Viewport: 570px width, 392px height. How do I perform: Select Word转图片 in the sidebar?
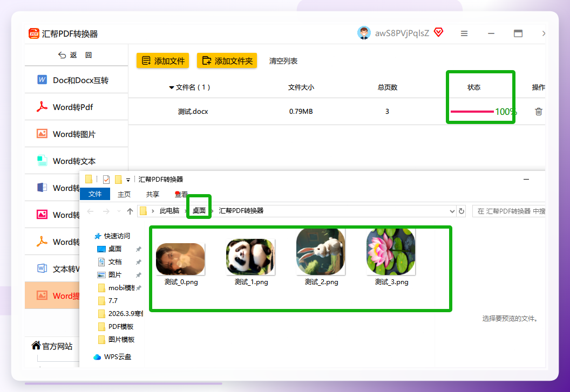[x=76, y=134]
